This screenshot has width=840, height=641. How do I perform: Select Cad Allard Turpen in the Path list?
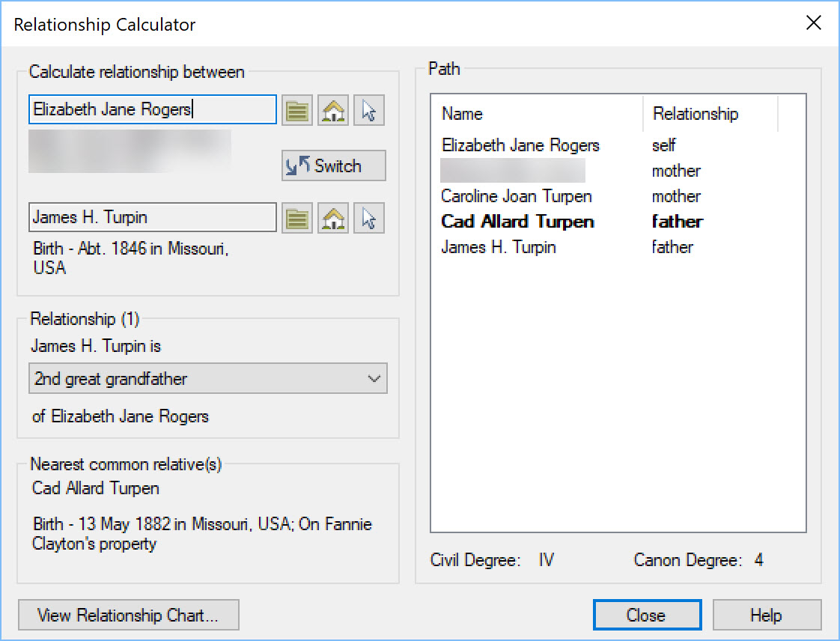(x=517, y=222)
